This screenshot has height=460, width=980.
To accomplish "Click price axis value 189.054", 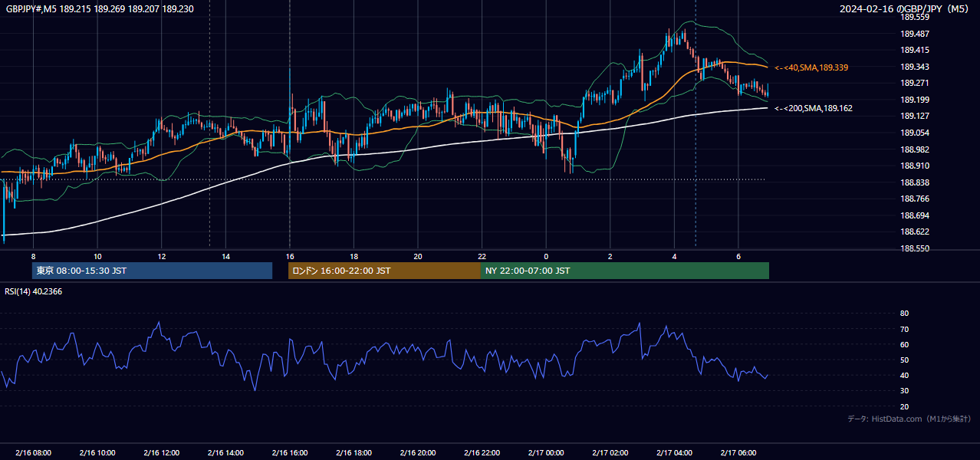I will pyautogui.click(x=915, y=133).
